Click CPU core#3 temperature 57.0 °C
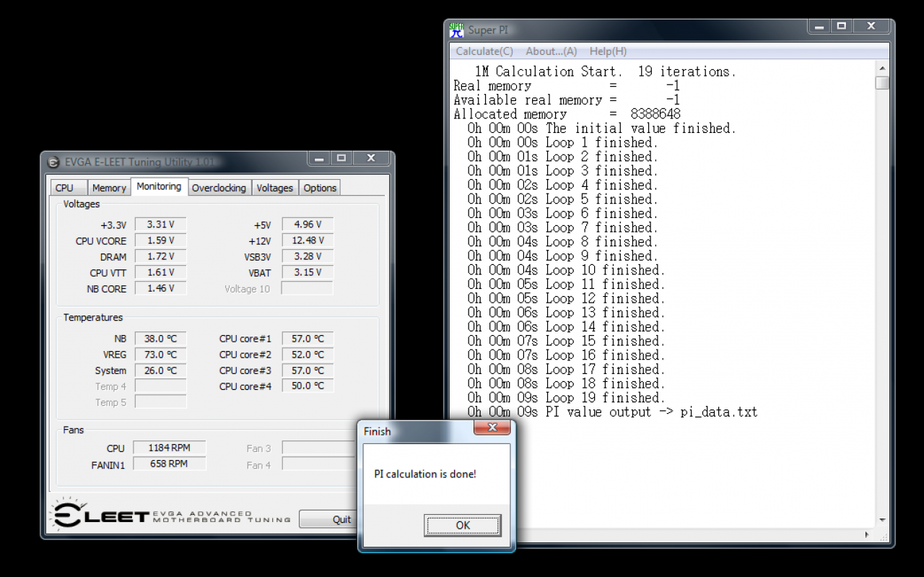 (308, 370)
